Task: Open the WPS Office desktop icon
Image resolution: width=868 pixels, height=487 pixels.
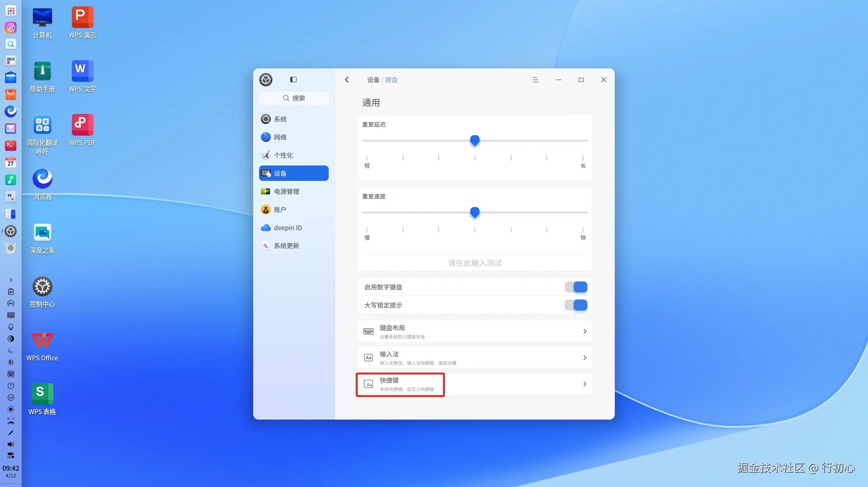Action: 42,346
